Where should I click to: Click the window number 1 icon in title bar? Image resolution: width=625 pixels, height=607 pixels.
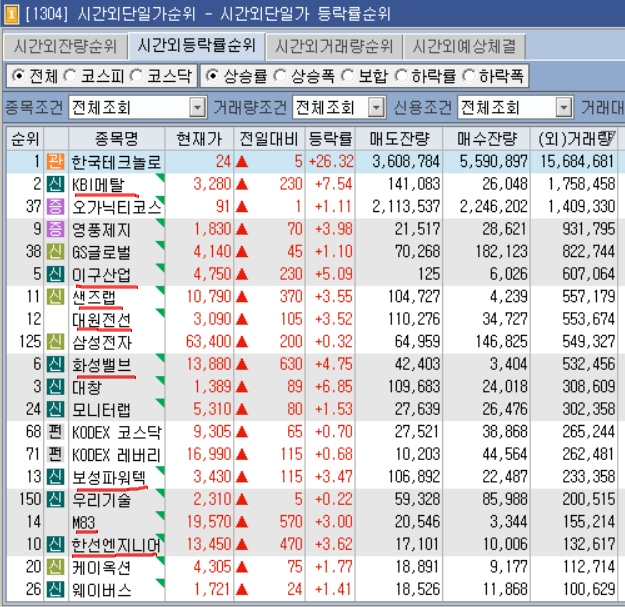coord(12,14)
